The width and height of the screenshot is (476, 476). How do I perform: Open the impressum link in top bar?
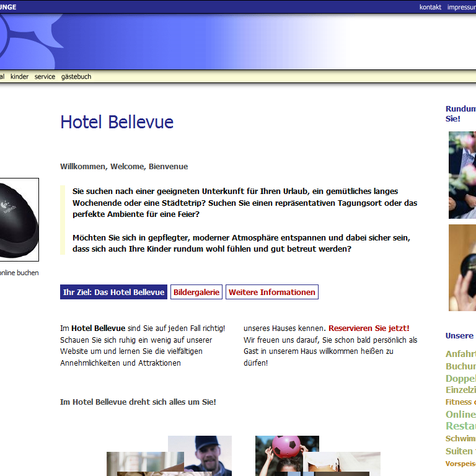[461, 7]
